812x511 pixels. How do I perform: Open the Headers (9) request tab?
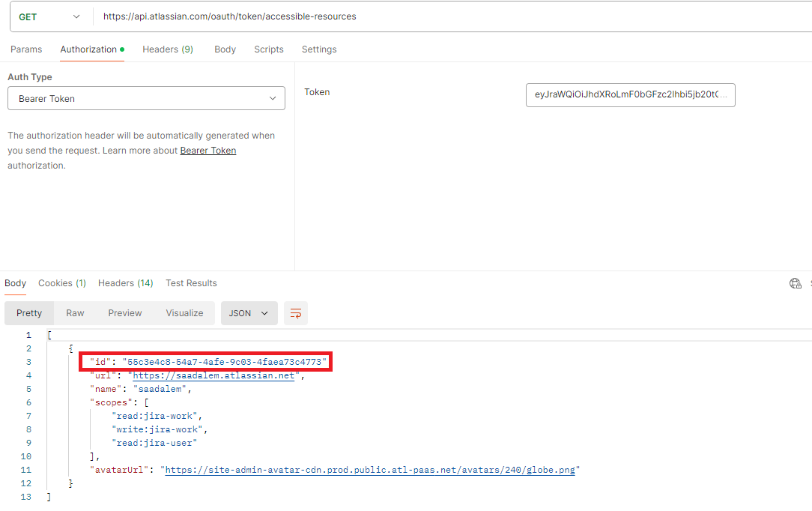tap(168, 49)
